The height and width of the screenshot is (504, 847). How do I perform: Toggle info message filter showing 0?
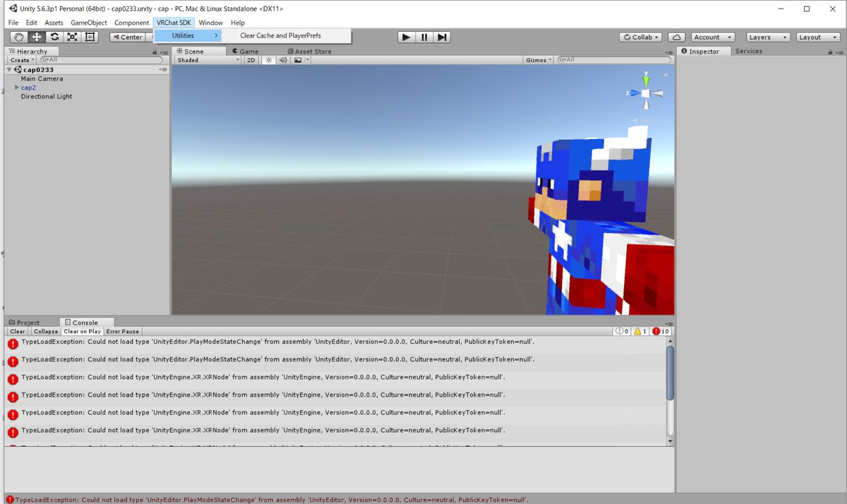[623, 331]
